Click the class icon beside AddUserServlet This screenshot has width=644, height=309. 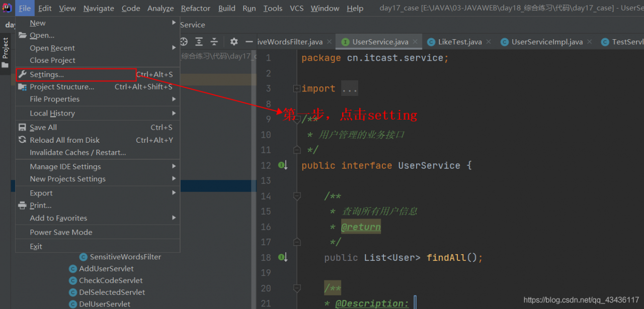[73, 269]
